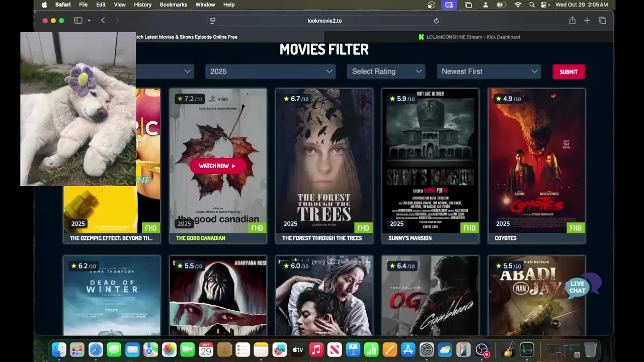The image size is (644, 362).
Task: Open They Call Him OG poster
Action: [430, 295]
